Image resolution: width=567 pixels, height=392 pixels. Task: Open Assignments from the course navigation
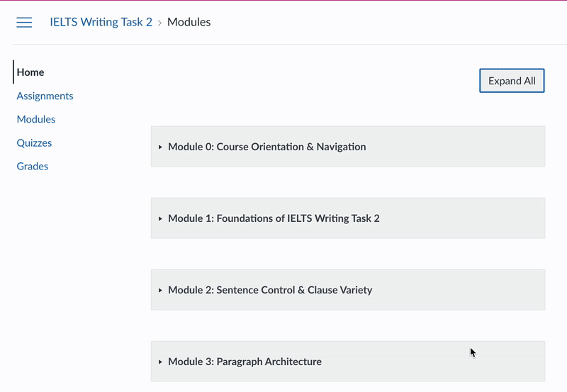(45, 96)
